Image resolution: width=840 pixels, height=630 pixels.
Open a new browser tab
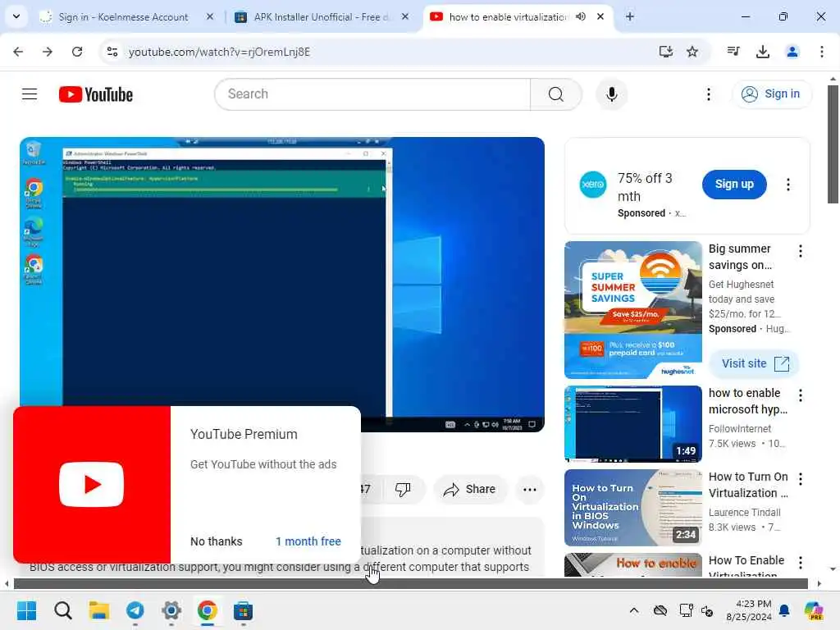[629, 16]
